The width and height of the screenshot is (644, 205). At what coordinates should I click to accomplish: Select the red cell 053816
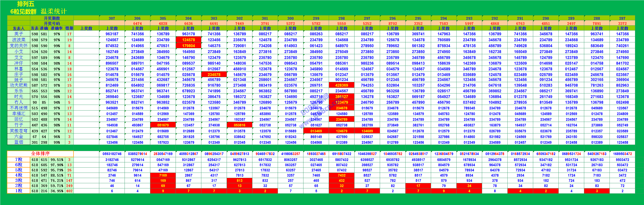(239, 125)
